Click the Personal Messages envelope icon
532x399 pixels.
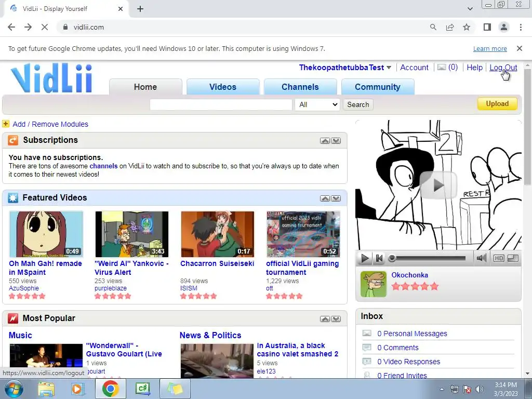coord(367,333)
